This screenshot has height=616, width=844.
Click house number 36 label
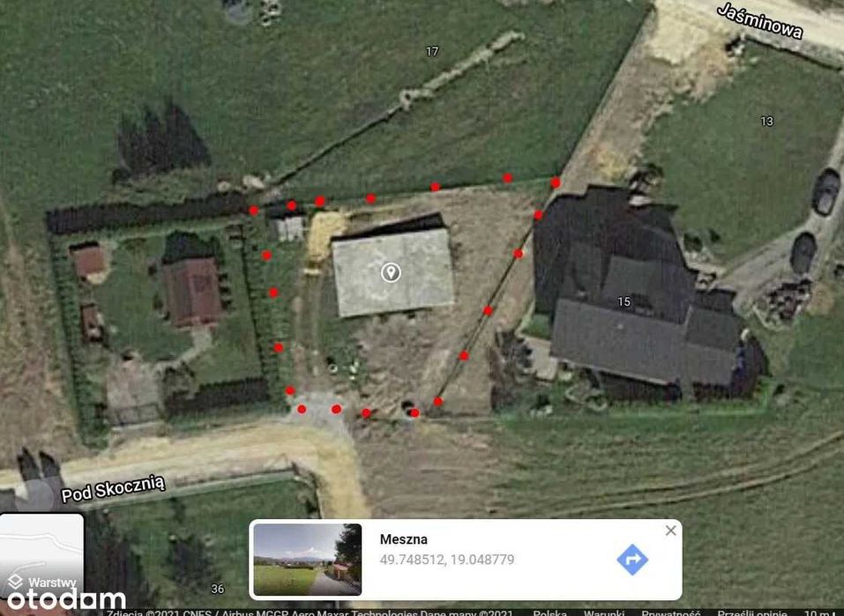tap(218, 589)
